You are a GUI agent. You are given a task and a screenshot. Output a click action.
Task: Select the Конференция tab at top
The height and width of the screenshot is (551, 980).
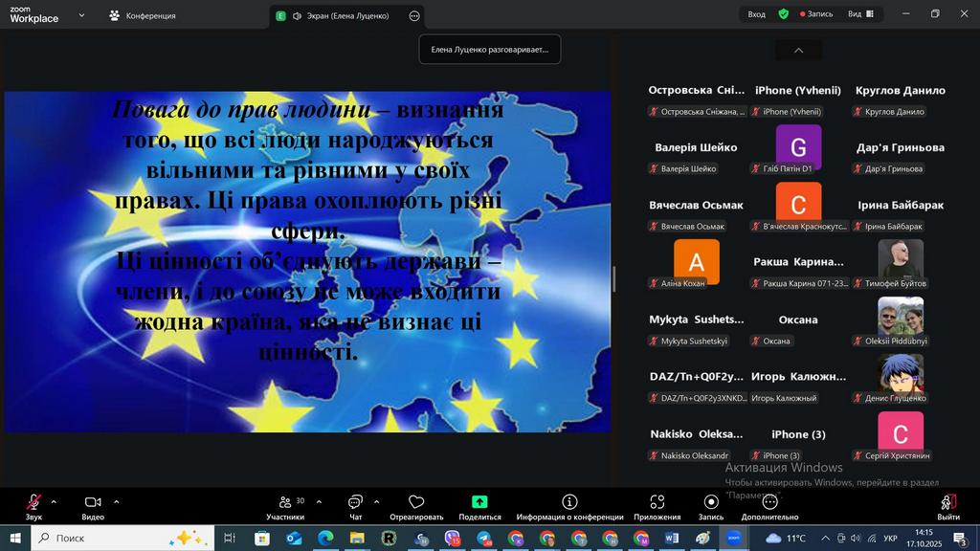[x=142, y=15]
